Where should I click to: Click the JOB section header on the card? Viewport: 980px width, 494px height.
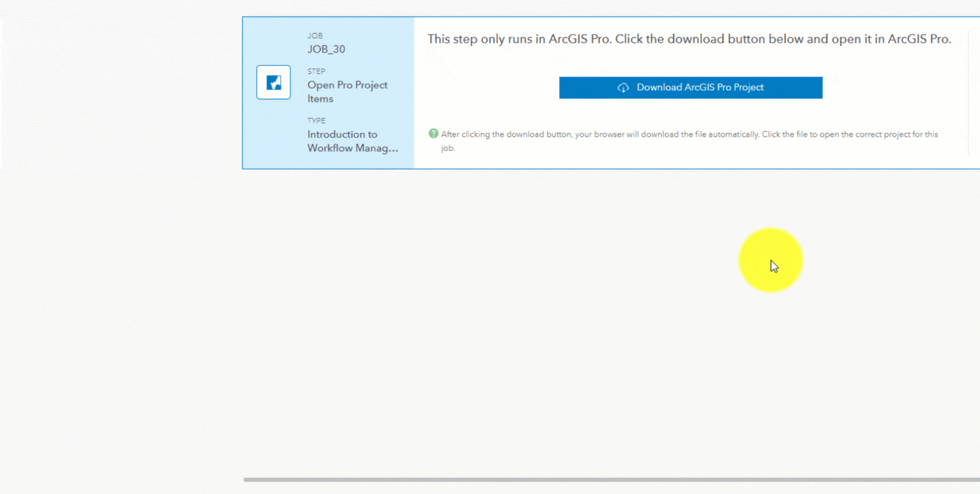pos(315,35)
